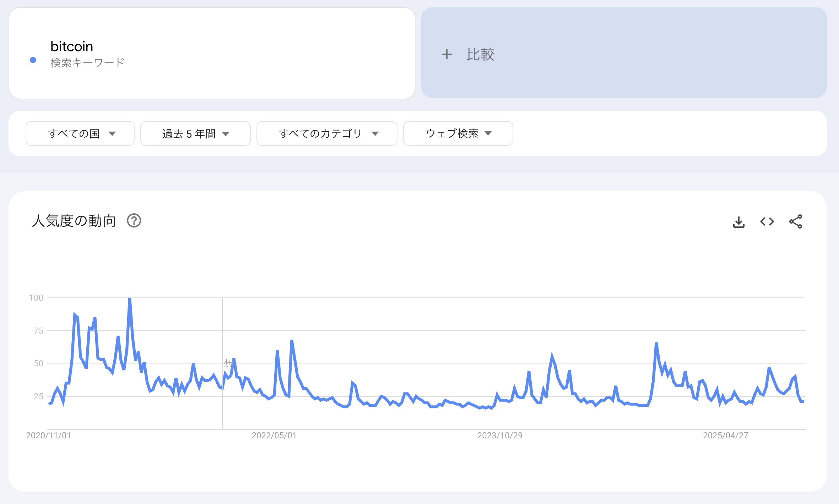Download the interest over time chart data
Viewport: 839px width, 504px height.
point(738,222)
